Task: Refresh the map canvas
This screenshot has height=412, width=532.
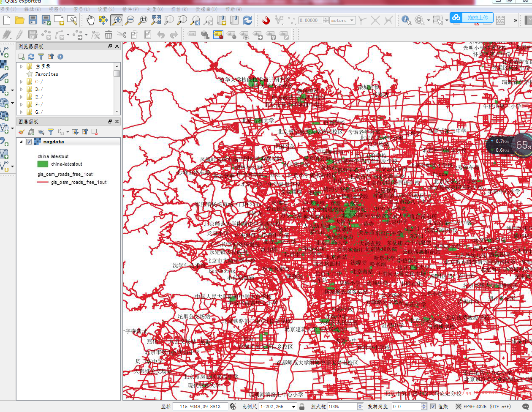Action: 248,19
